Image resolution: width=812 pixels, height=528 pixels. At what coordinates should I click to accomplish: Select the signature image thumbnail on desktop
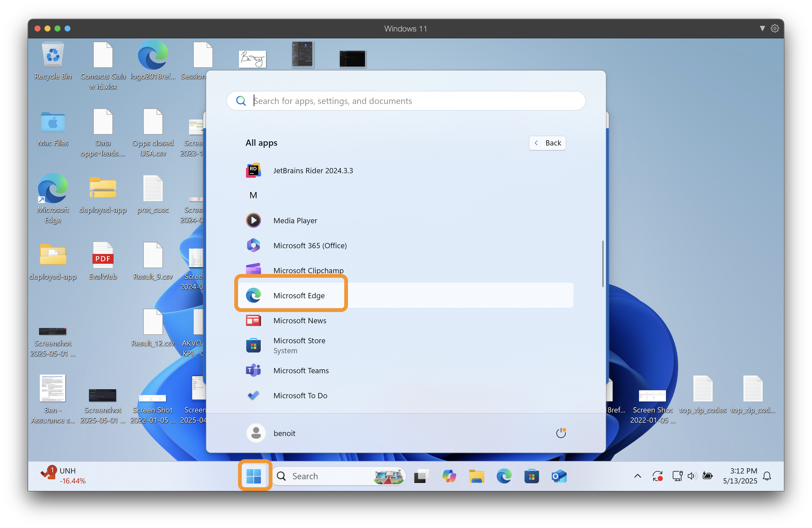click(x=252, y=59)
